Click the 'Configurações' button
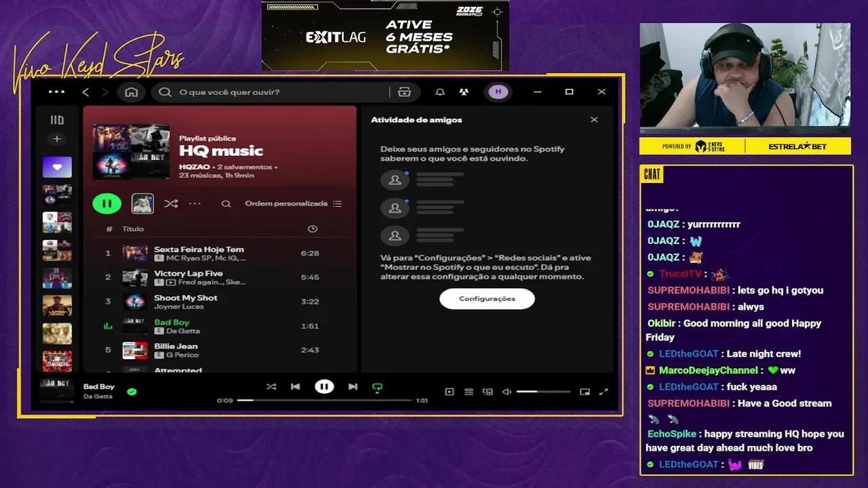 (x=487, y=299)
